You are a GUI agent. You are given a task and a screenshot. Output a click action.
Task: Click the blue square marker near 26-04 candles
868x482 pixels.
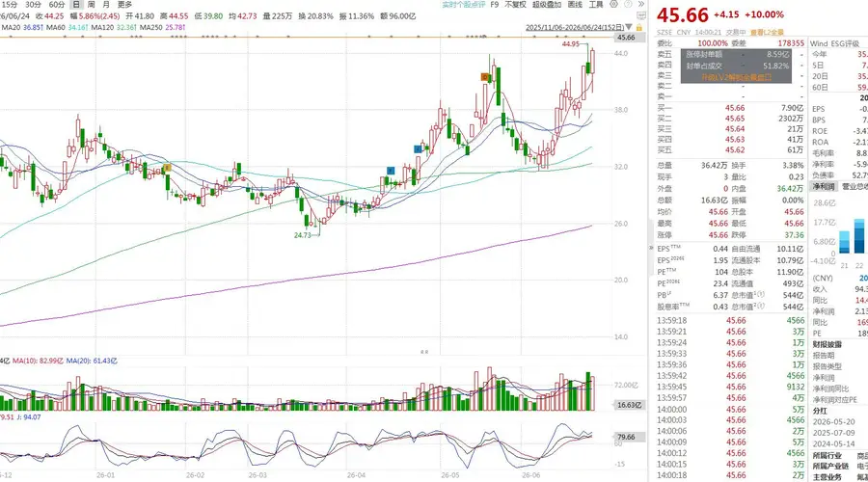pyautogui.click(x=391, y=171)
